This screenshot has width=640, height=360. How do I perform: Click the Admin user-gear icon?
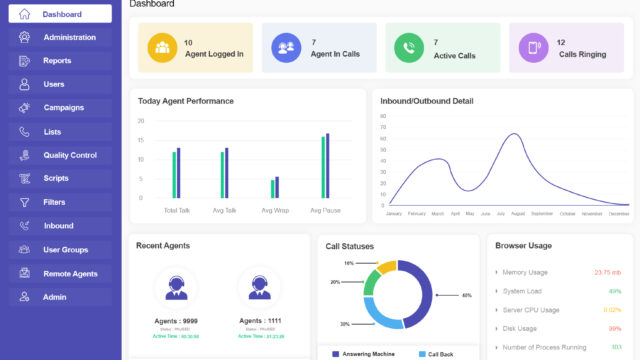point(24,297)
